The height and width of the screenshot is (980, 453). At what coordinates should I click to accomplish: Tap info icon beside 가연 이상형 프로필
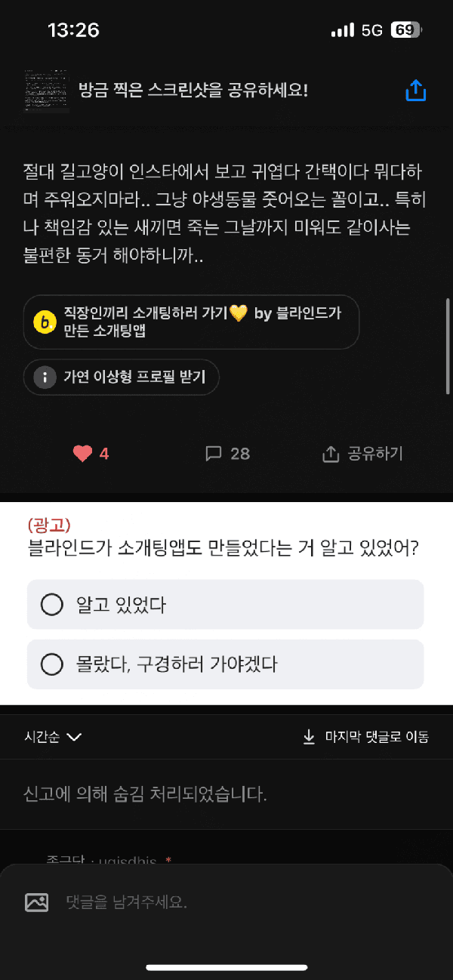point(45,378)
